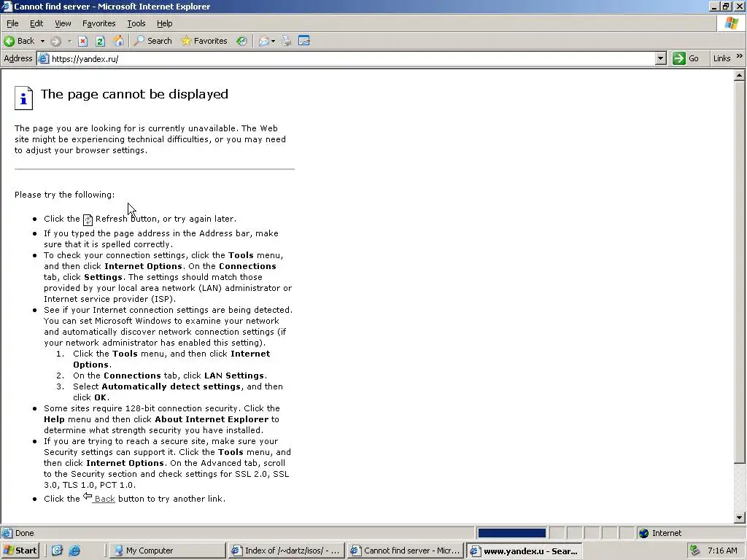747x560 pixels.
Task: Click the Windows flag logo throbber
Action: click(731, 23)
